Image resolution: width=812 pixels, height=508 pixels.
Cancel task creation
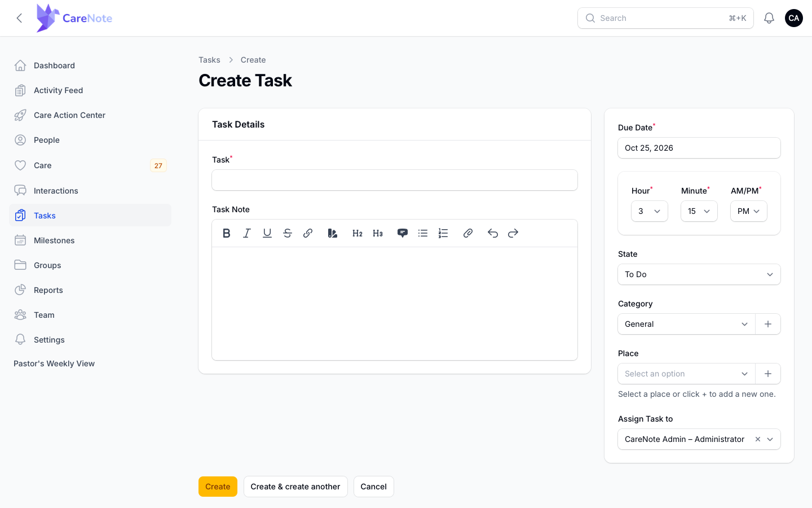[374, 487]
